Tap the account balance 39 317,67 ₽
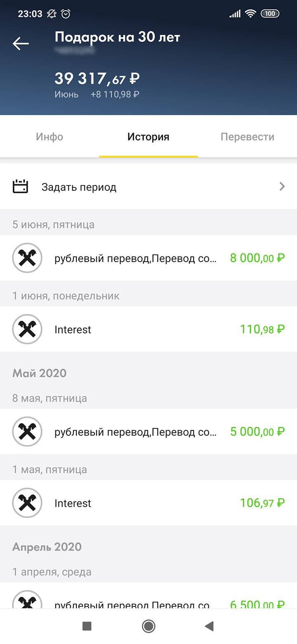The width and height of the screenshot is (297, 644). pos(97,78)
